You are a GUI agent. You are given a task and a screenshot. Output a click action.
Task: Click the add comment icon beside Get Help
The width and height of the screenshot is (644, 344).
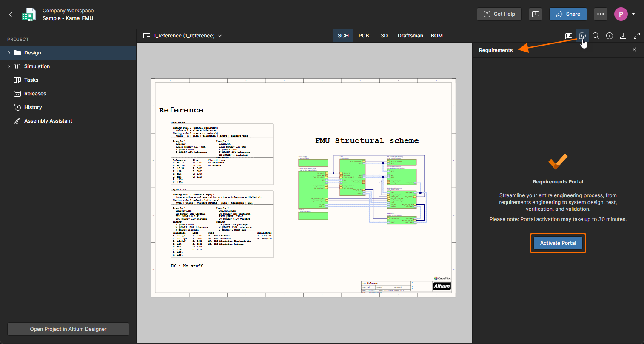(536, 14)
